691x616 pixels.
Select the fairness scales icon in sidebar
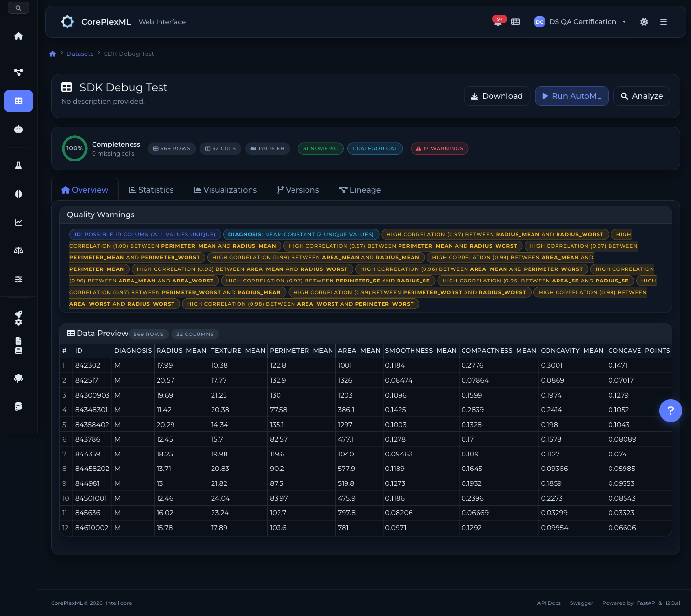[x=18, y=251]
